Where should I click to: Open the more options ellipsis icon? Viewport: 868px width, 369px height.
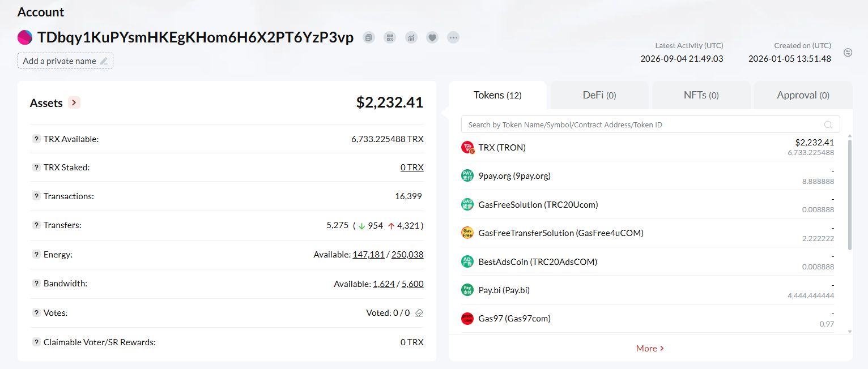tap(453, 38)
